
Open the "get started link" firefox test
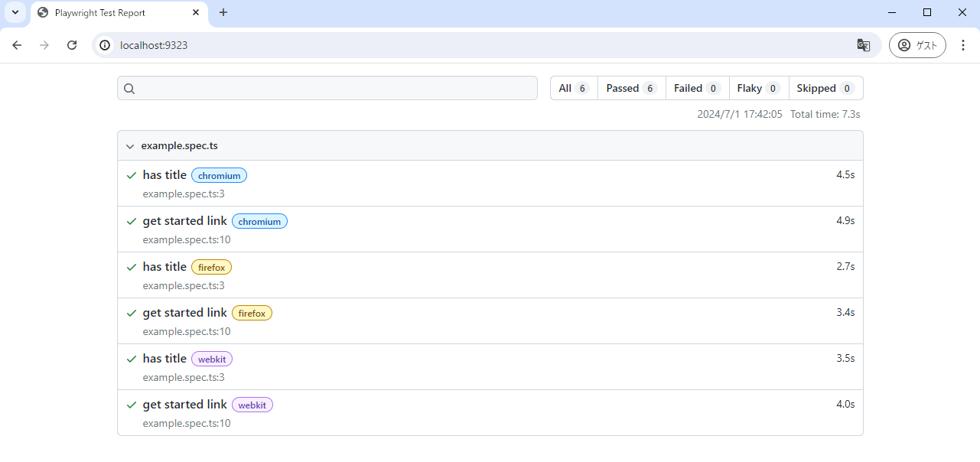pyautogui.click(x=184, y=313)
